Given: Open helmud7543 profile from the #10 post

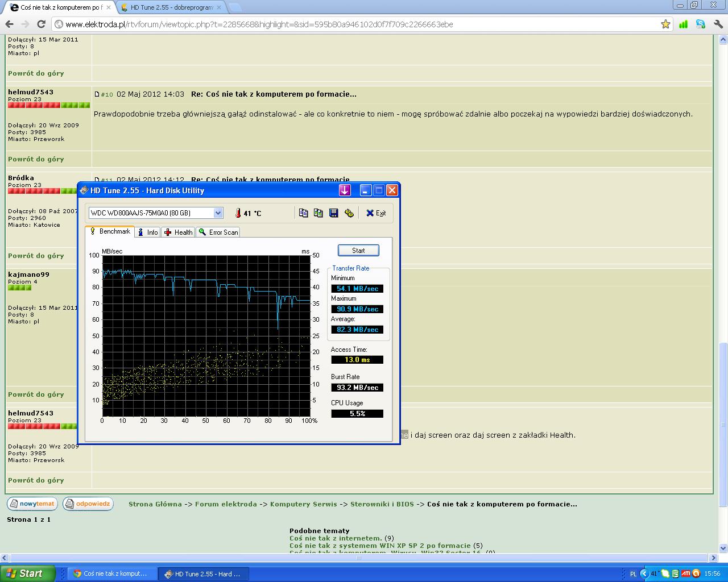Looking at the screenshot, I should [x=31, y=92].
